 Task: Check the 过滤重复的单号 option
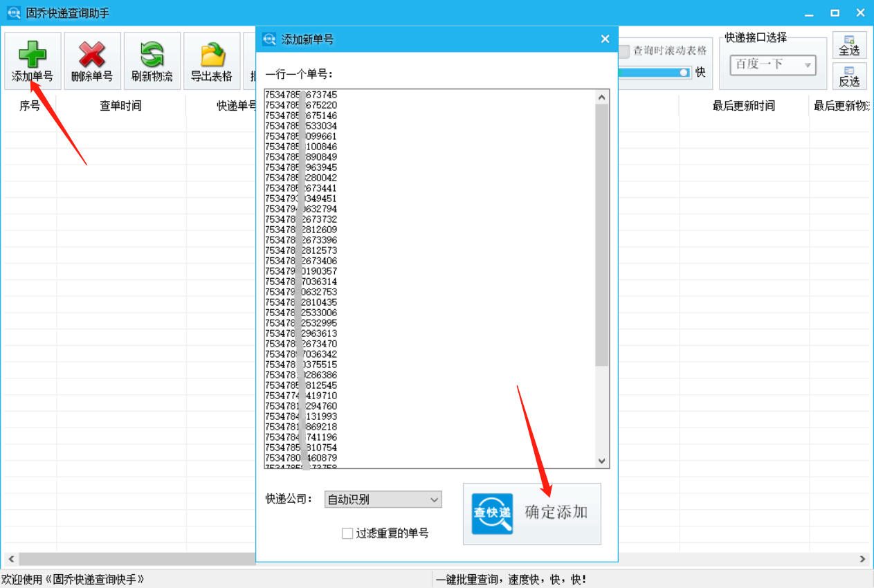pyautogui.click(x=347, y=533)
